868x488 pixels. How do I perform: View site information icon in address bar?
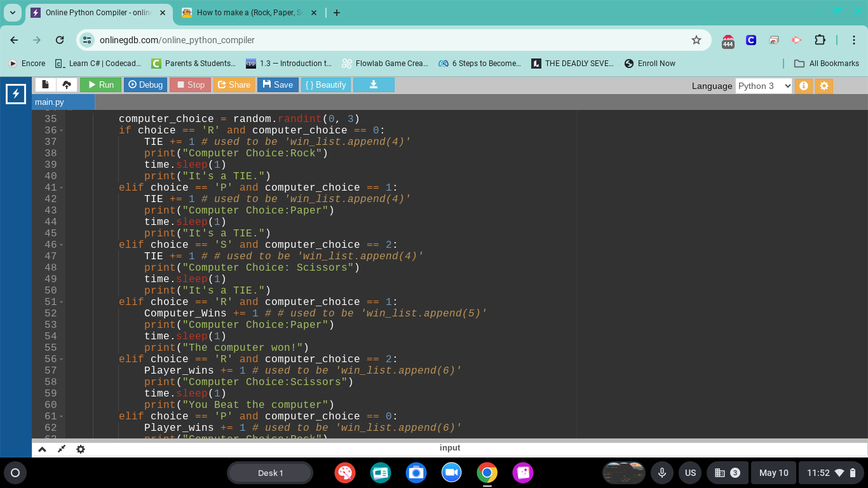pos(87,40)
